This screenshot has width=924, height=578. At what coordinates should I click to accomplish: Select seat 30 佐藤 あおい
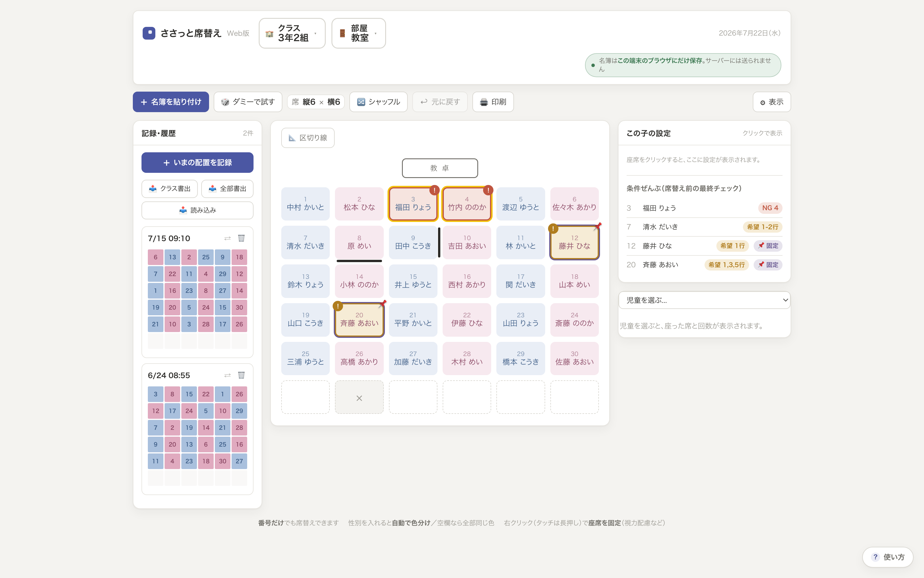point(574,358)
